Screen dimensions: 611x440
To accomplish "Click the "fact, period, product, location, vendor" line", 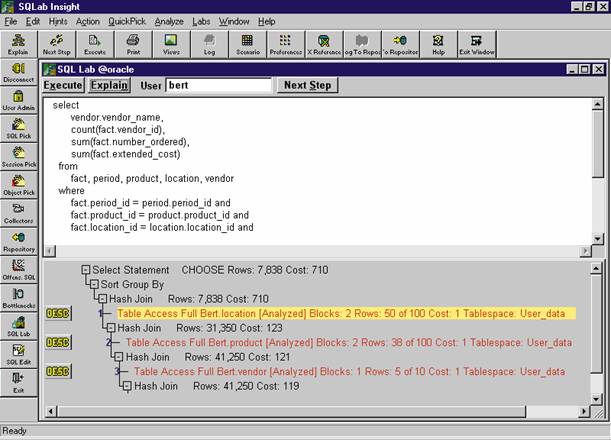I will point(152,178).
